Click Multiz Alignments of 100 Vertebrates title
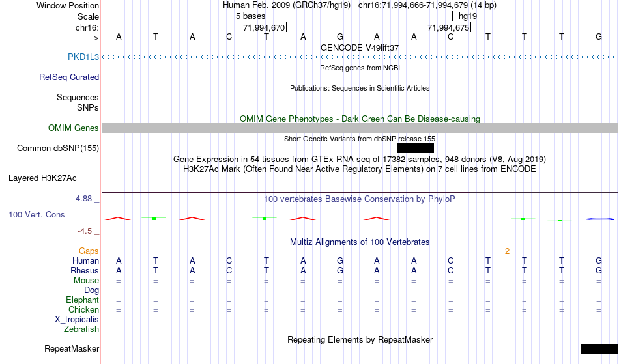Viewport: 619px width, 364px height. [x=360, y=242]
